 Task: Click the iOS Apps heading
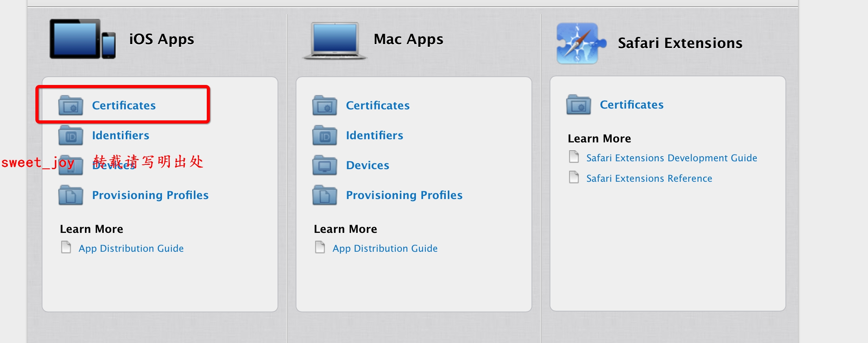(x=162, y=40)
